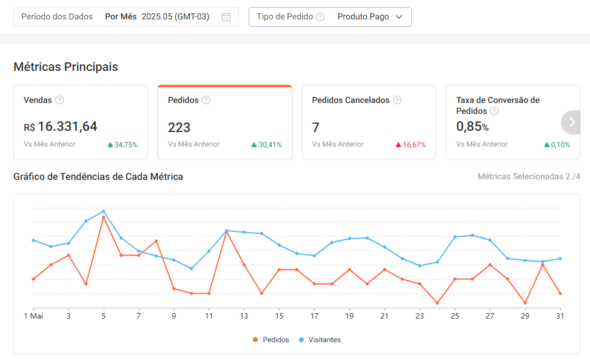This screenshot has width=590, height=364.
Task: Click the help icon beside Pedidos
Action: pos(206,100)
